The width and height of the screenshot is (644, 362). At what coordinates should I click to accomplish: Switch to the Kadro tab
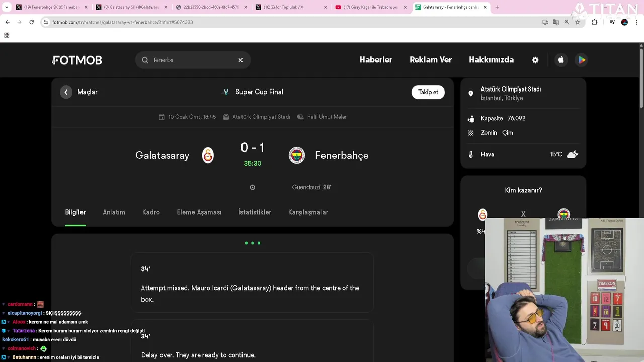click(151, 212)
